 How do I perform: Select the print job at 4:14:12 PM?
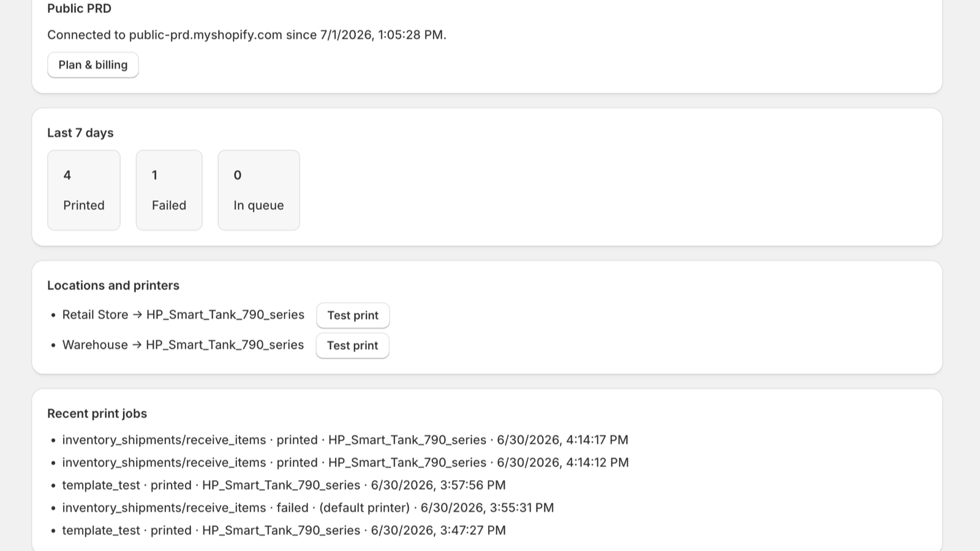(x=345, y=462)
